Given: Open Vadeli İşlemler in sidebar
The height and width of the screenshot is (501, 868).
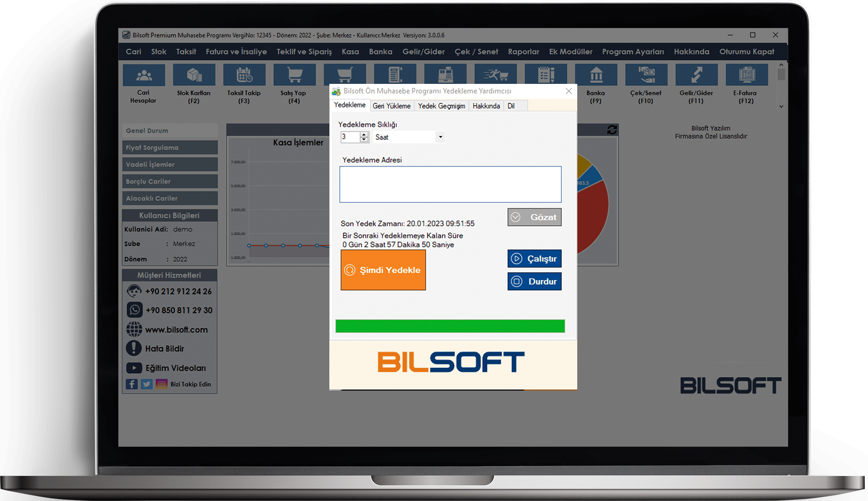Looking at the screenshot, I should 170,164.
